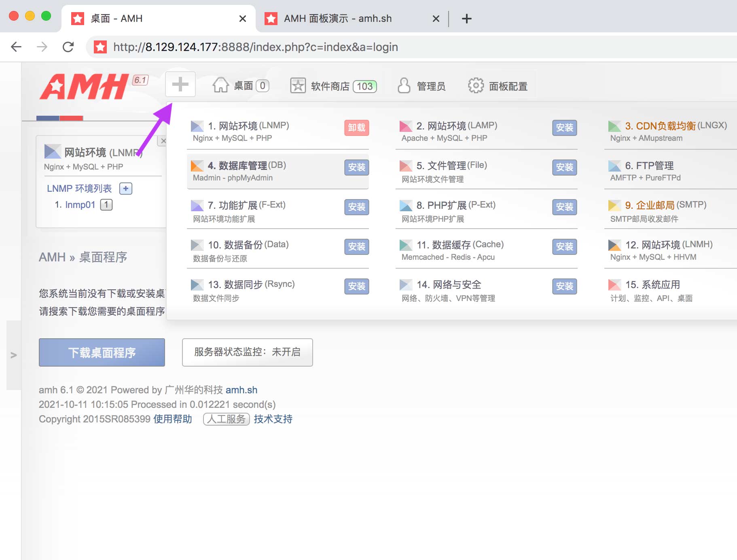The width and height of the screenshot is (737, 560).
Task: Close the 网站环境 LNMP side panel
Action: click(163, 141)
